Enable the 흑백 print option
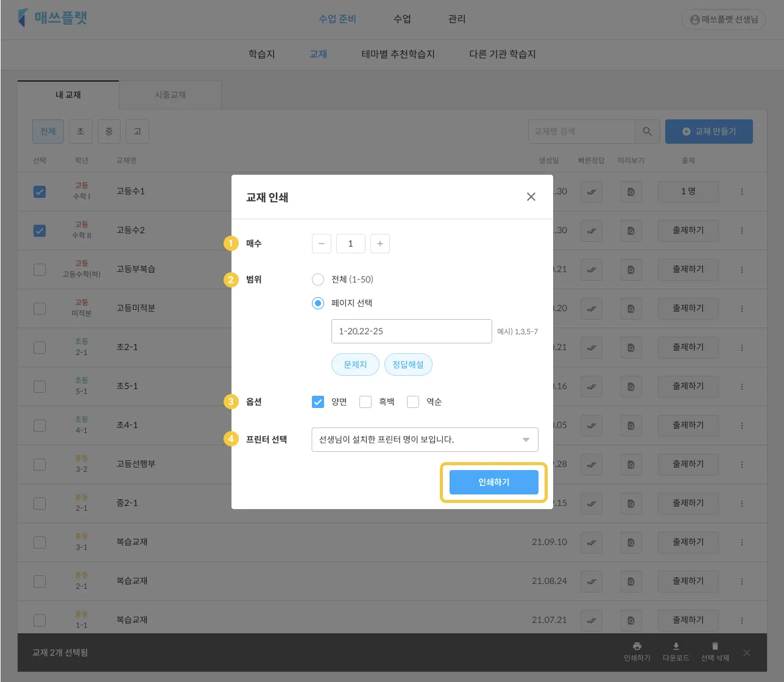The height and width of the screenshot is (682, 784). pyautogui.click(x=366, y=402)
